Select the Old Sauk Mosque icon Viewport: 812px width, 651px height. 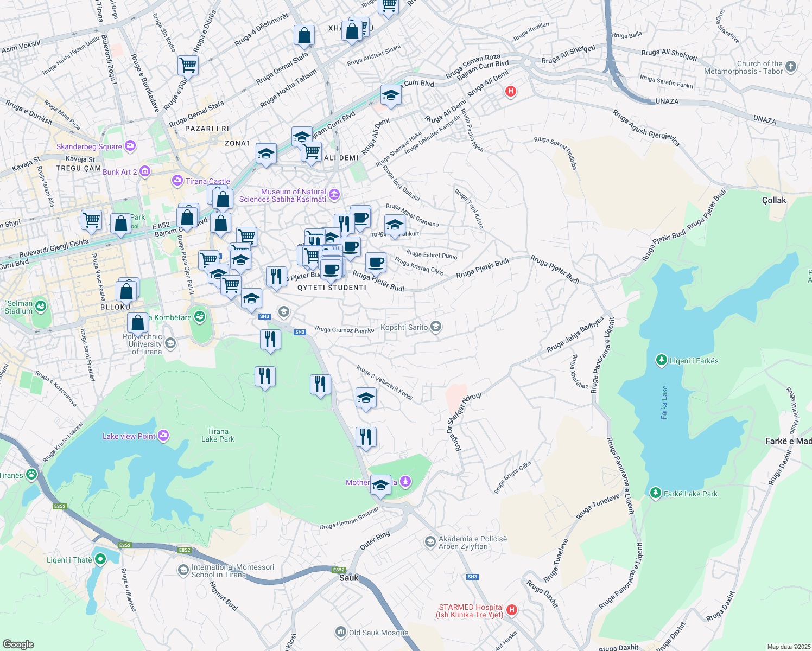(340, 632)
